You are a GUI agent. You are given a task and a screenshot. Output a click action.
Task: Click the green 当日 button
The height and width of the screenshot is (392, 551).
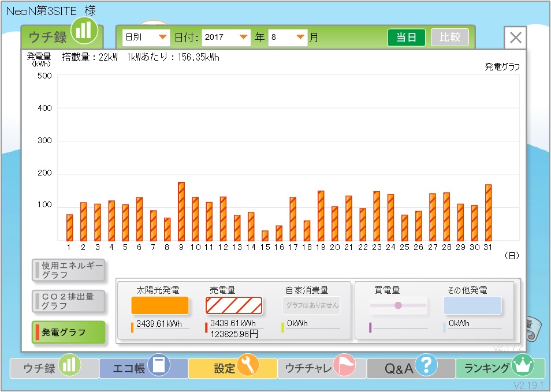click(x=406, y=37)
